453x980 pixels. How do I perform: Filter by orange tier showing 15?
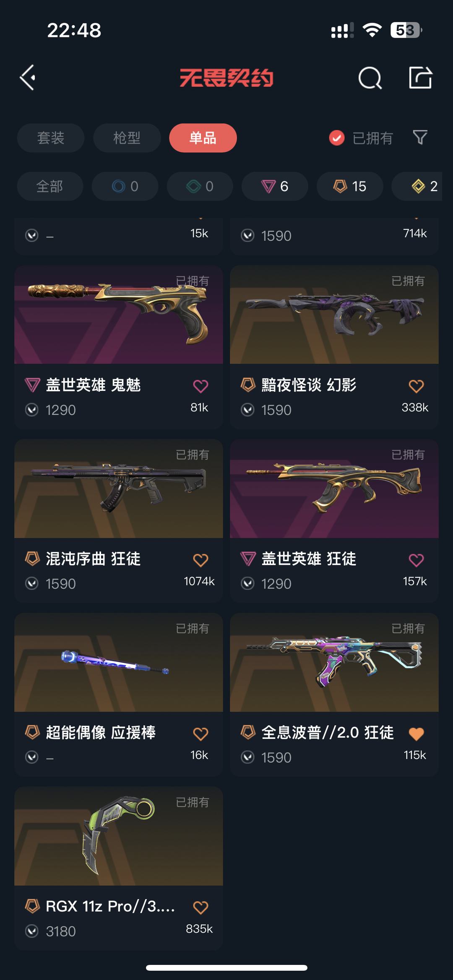click(x=350, y=186)
